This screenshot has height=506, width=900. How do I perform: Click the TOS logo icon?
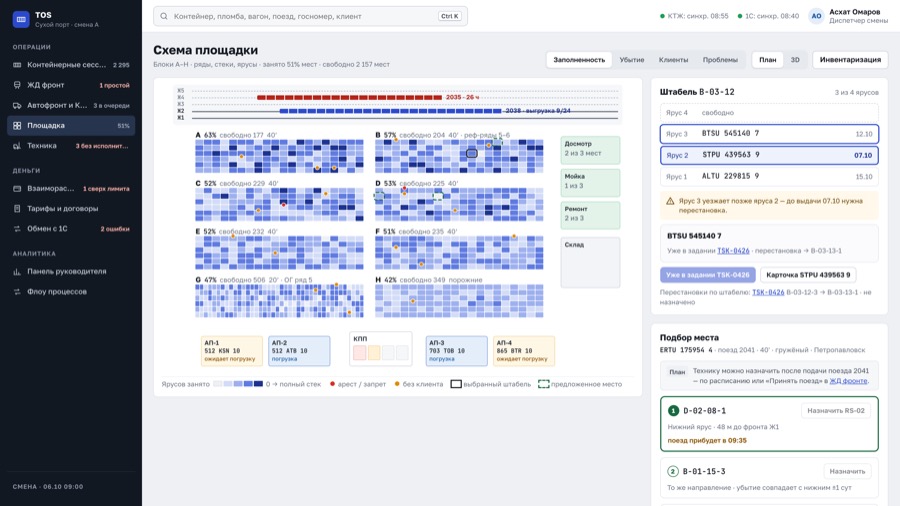pyautogui.click(x=21, y=19)
